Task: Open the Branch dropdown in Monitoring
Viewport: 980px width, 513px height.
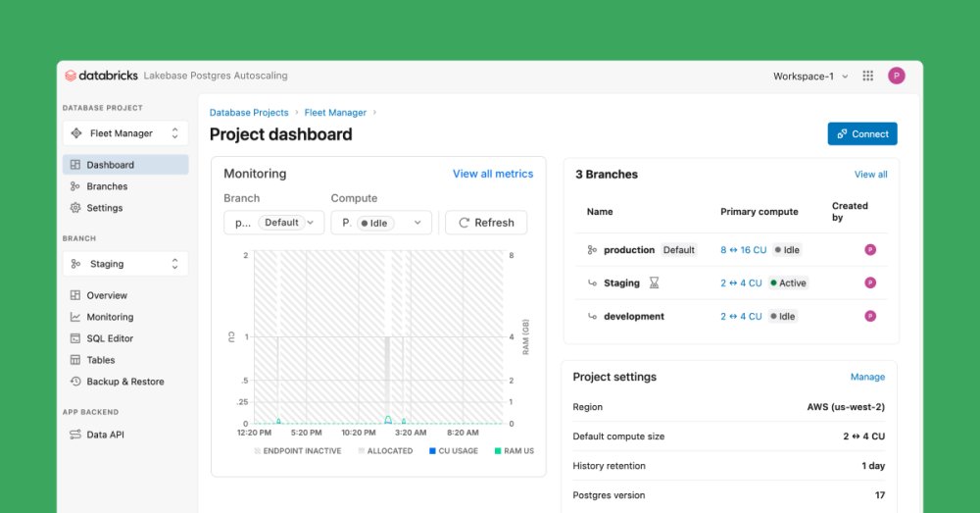Action: [273, 223]
